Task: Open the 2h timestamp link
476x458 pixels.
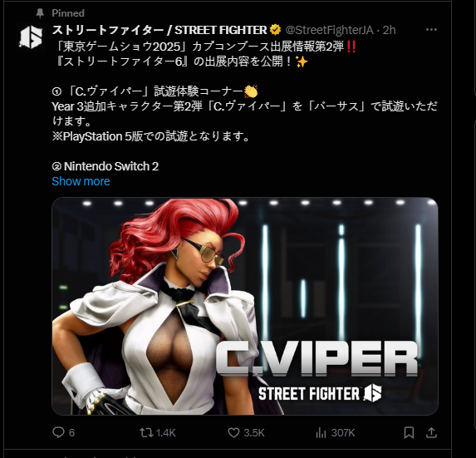Action: (x=389, y=30)
